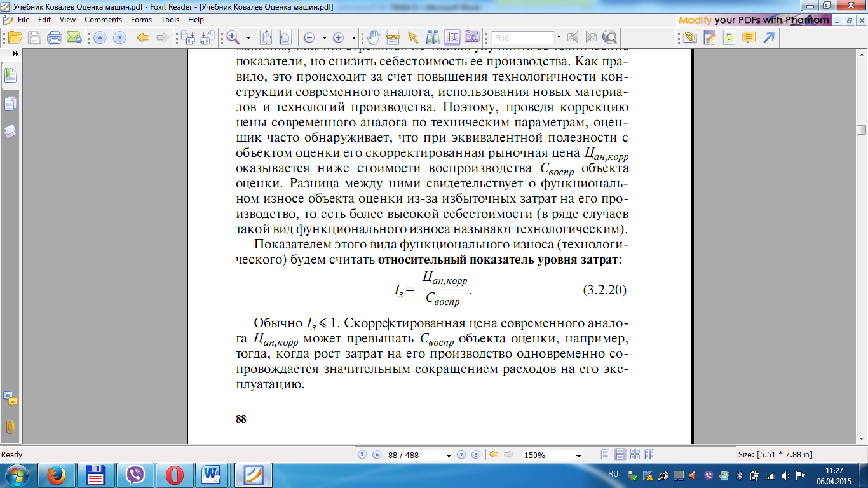Screen dimensions: 868x488
Task: Go to next page with blue down arrow
Action: (x=119, y=37)
